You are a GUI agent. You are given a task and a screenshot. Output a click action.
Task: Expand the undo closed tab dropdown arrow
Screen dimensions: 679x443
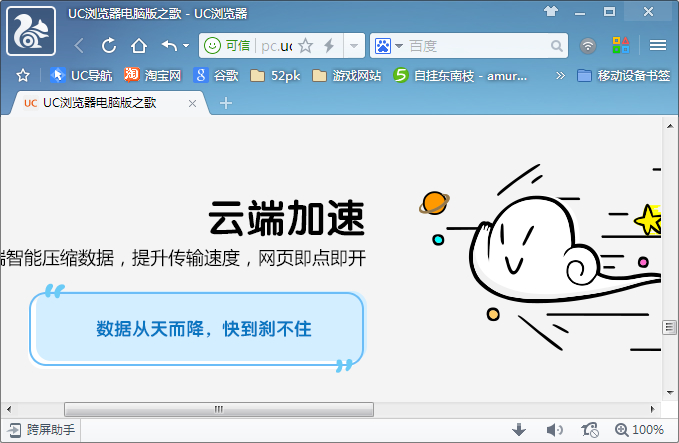click(186, 45)
